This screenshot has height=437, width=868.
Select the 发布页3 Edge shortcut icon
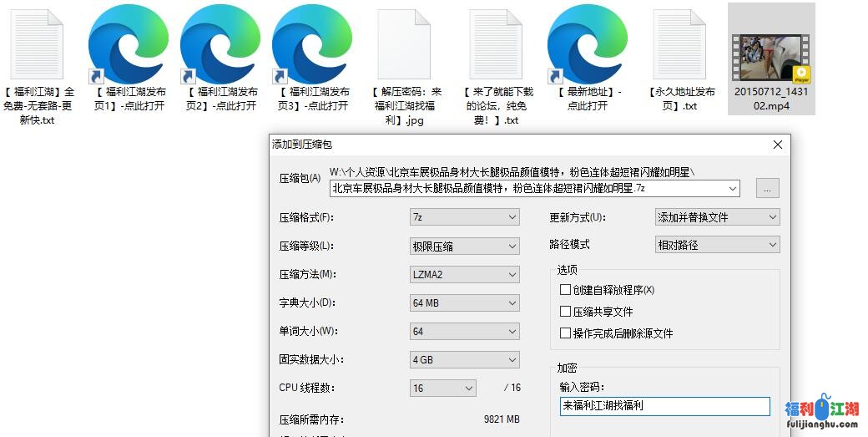click(312, 44)
